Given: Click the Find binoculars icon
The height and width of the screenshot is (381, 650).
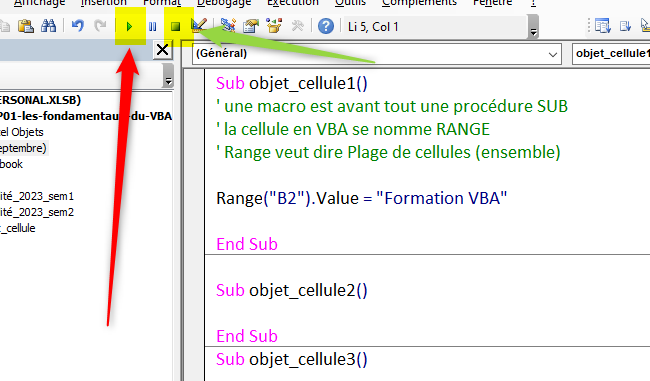Looking at the screenshot, I should (49, 26).
